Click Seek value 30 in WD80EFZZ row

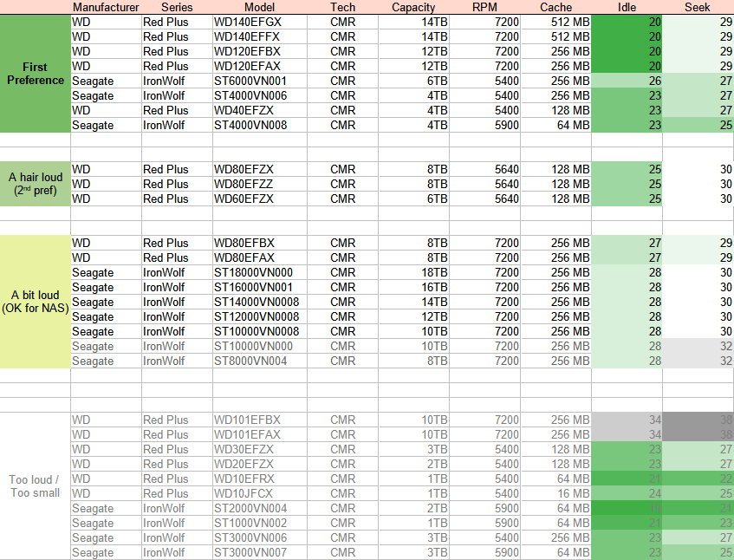[x=698, y=184]
